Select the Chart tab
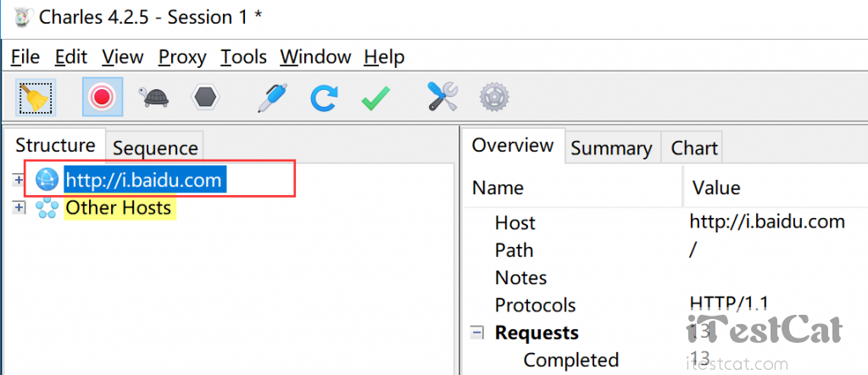 (694, 148)
